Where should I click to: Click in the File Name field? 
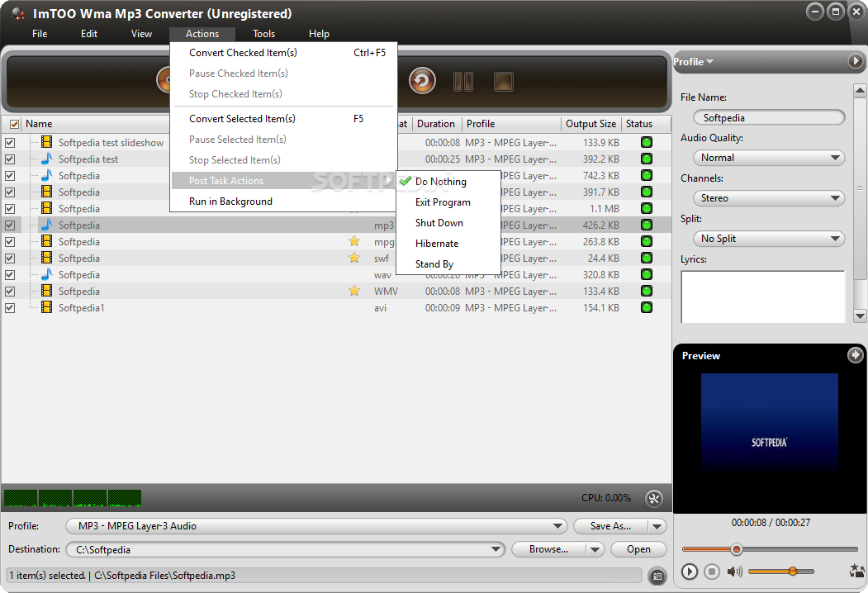click(x=769, y=117)
